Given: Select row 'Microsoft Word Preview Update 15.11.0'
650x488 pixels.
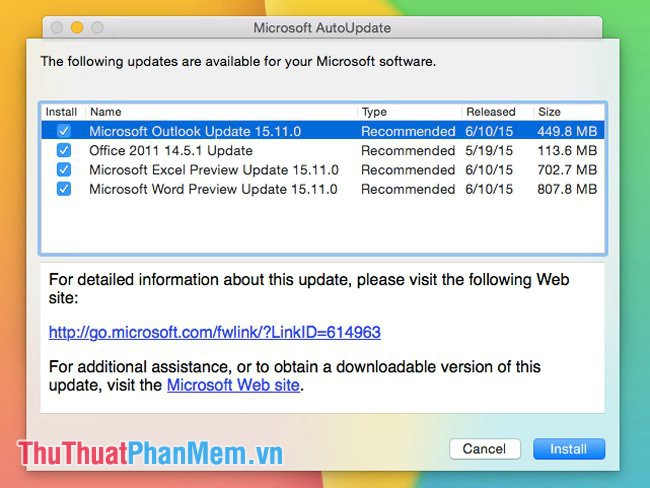Looking at the screenshot, I should click(x=323, y=189).
